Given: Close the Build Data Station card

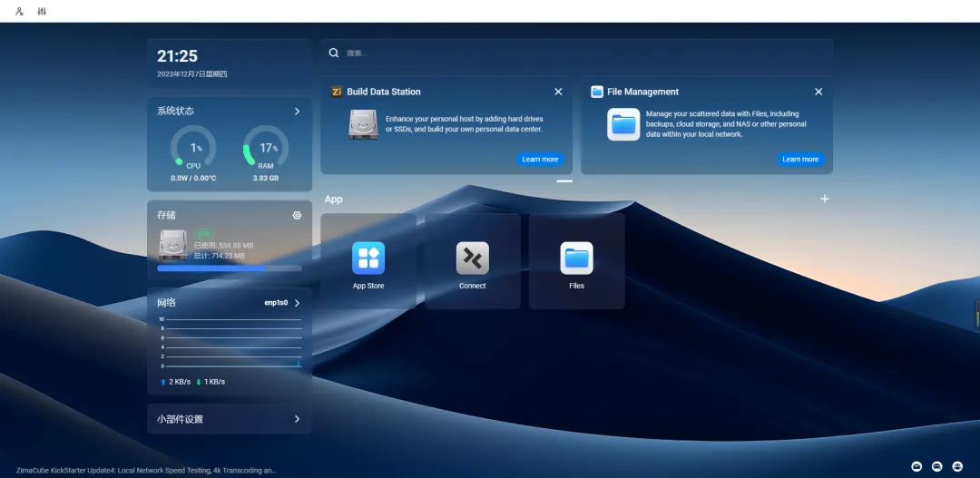Looking at the screenshot, I should point(558,92).
